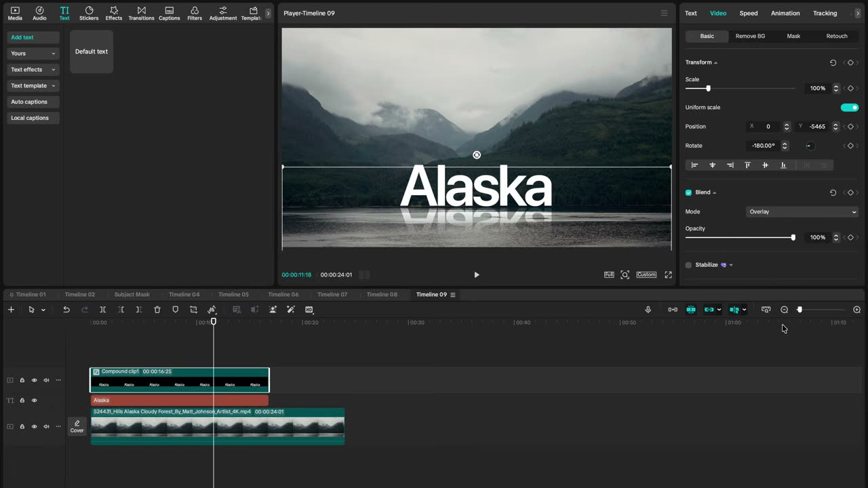The width and height of the screenshot is (868, 488).
Task: Toggle the main track magnet snapping icon
Action: coord(691,310)
